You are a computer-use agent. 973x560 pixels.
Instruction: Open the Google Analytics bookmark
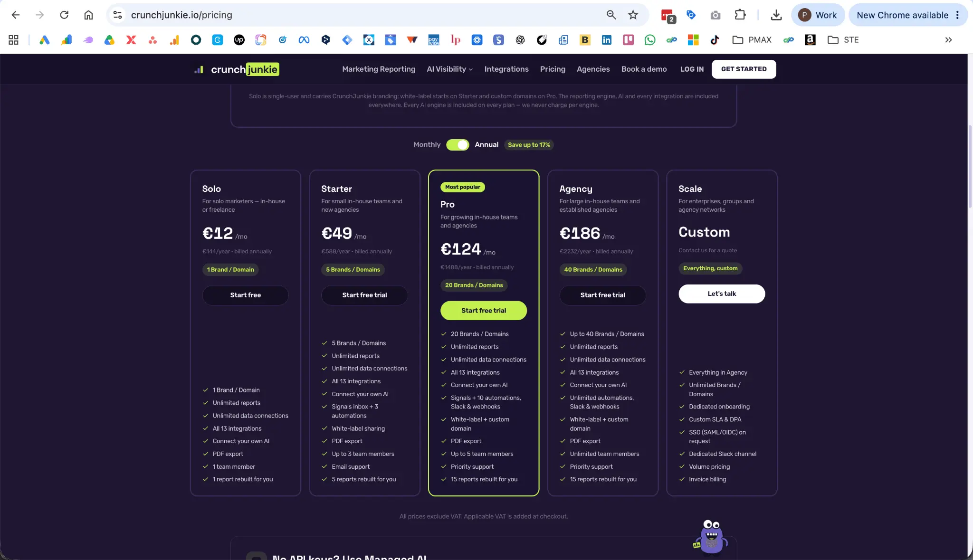point(174,40)
